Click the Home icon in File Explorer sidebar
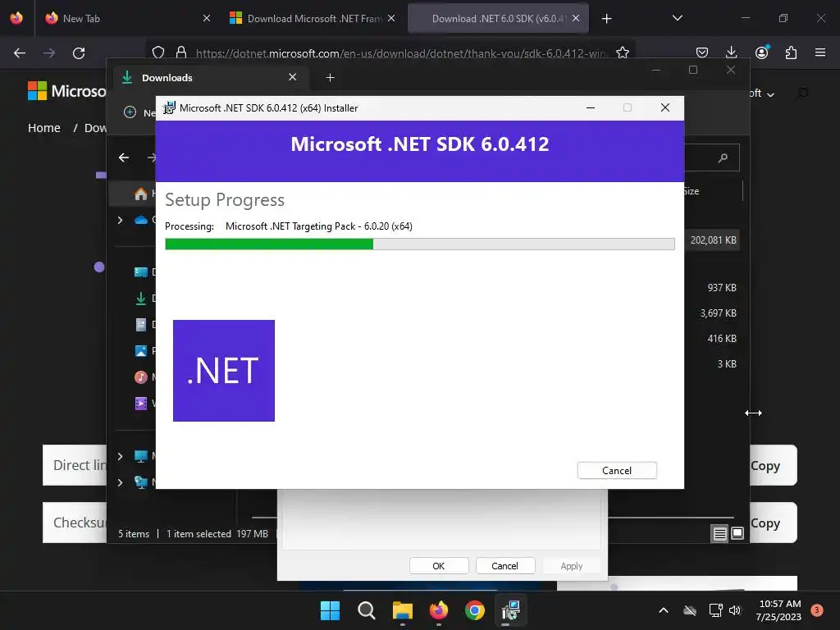840x630 pixels. [x=141, y=194]
